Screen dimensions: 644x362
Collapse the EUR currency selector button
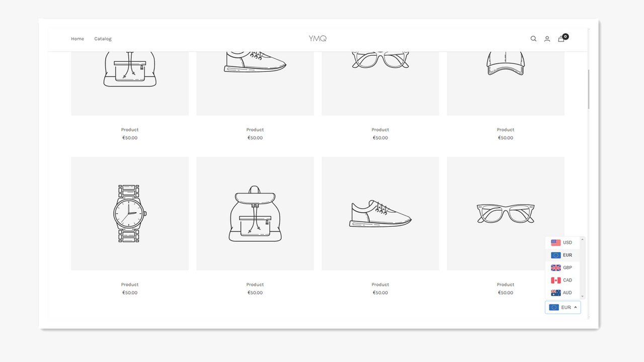click(562, 307)
